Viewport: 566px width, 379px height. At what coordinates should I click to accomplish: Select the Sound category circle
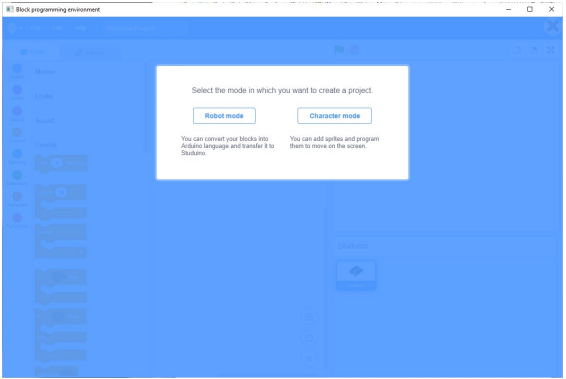(x=17, y=111)
